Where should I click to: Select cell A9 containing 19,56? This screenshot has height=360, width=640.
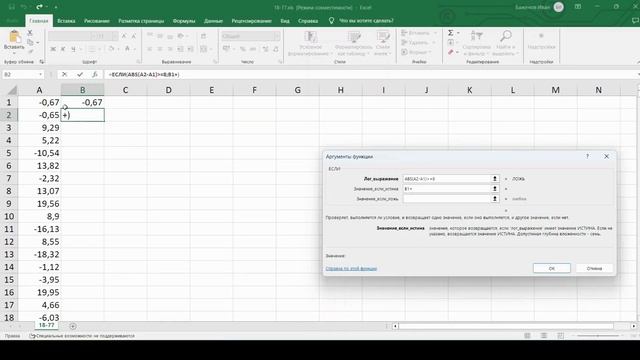[39, 204]
